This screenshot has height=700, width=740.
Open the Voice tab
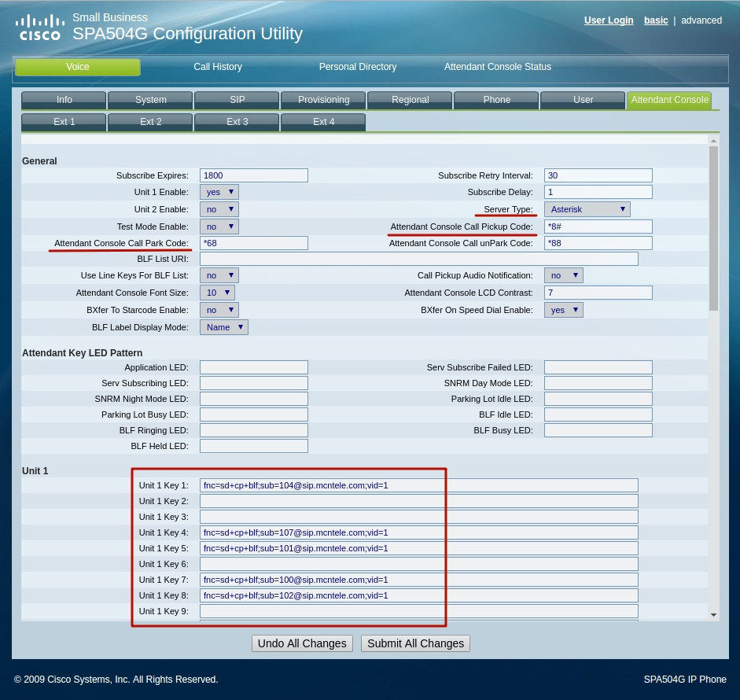tap(78, 67)
